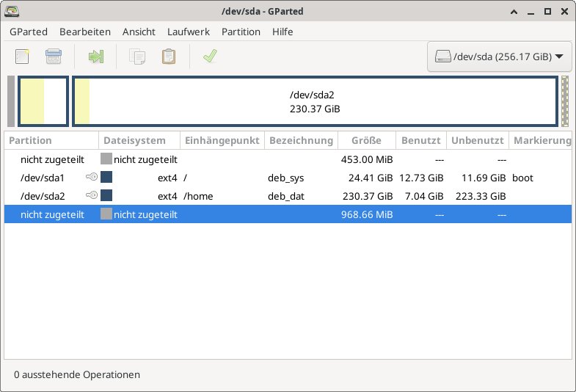Click the deb_sys label cell

(x=285, y=178)
